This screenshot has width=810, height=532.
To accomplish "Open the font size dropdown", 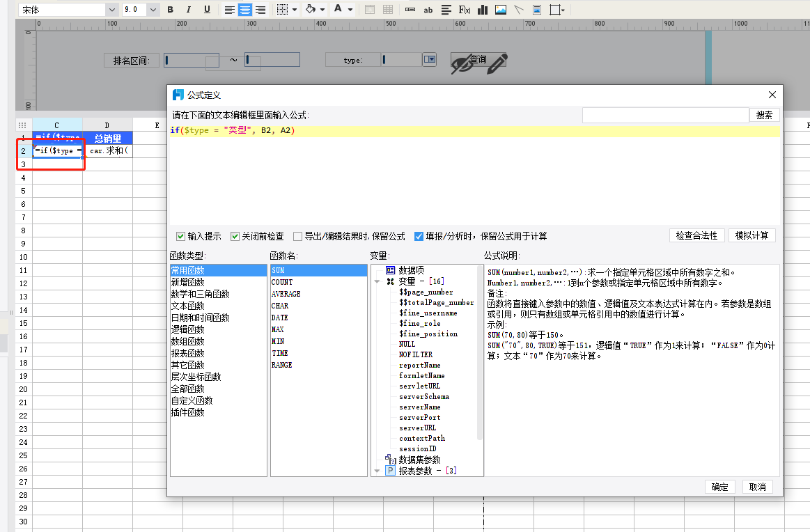I will coord(153,10).
